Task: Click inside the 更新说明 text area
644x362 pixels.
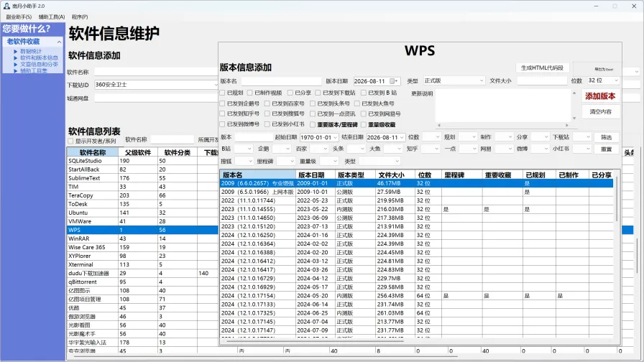Action: click(x=503, y=106)
